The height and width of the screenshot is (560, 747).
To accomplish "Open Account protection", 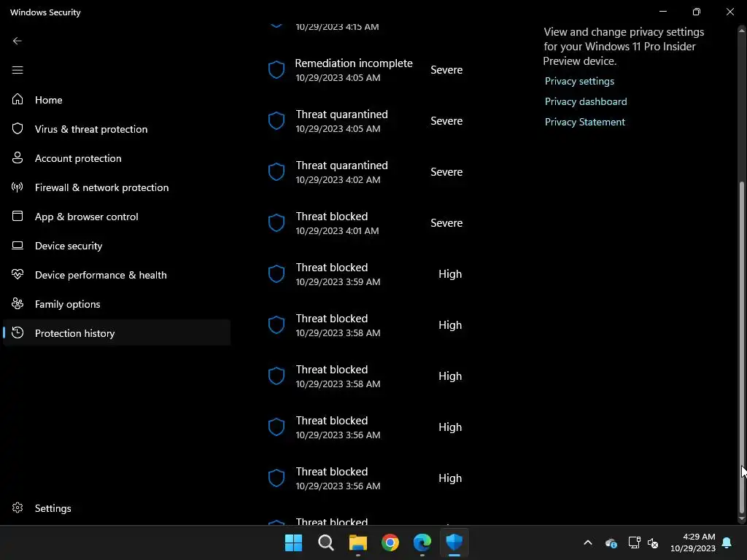I will pyautogui.click(x=117, y=158).
